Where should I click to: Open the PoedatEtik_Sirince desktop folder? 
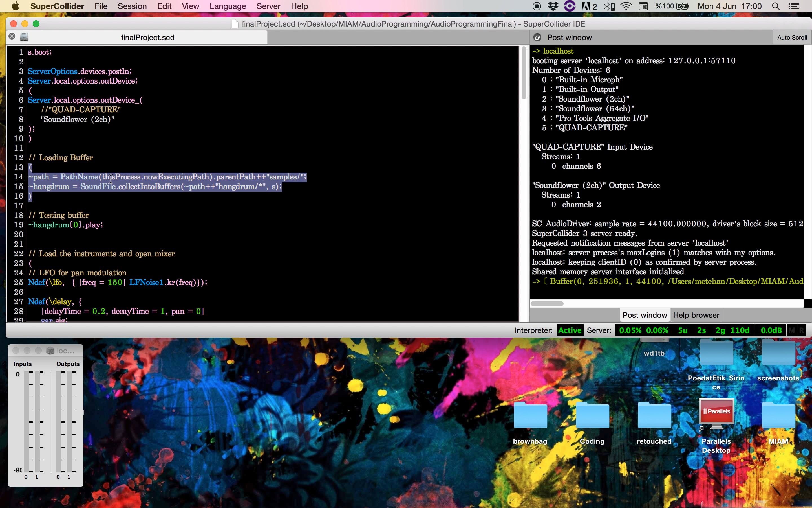[x=716, y=353]
